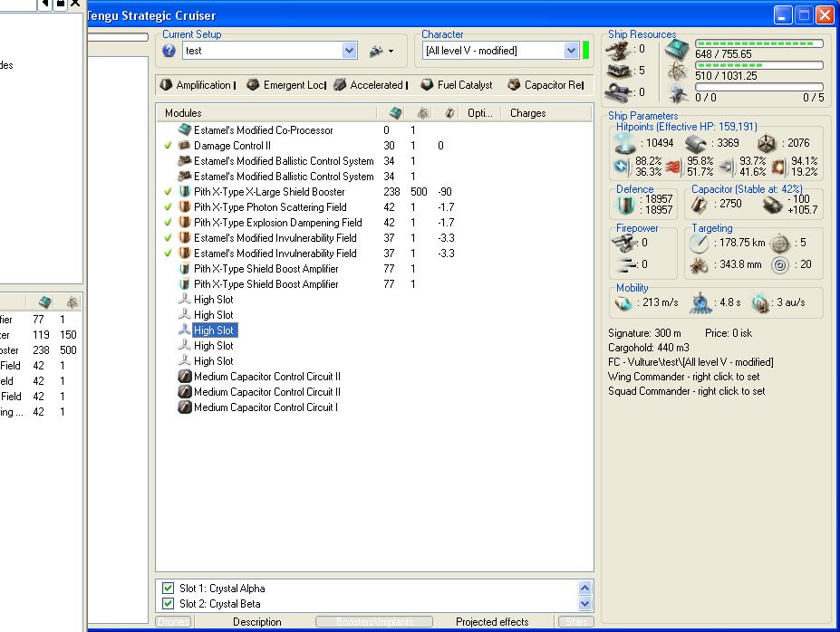The width and height of the screenshot is (840, 632).
Task: Click the capacitor column header icon in Modules
Action: click(x=450, y=113)
